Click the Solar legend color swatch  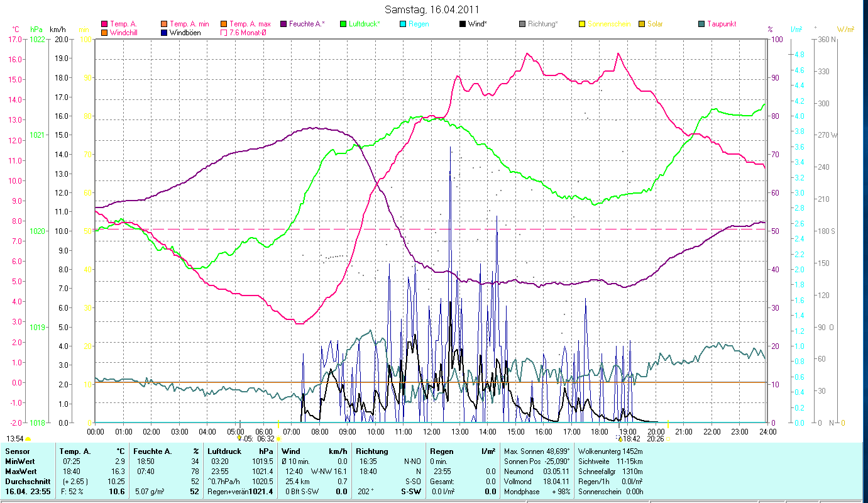click(x=642, y=25)
